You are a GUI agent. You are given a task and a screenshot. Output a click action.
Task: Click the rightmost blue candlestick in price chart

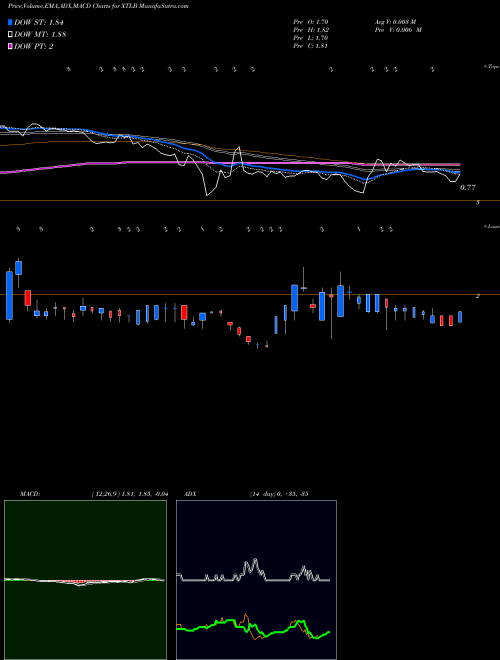tap(460, 317)
